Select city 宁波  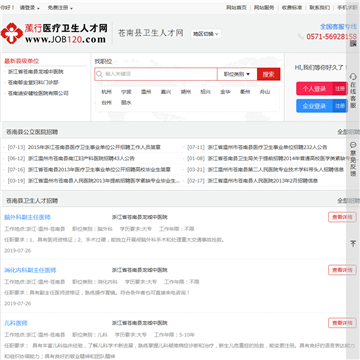pyautogui.click(x=126, y=92)
